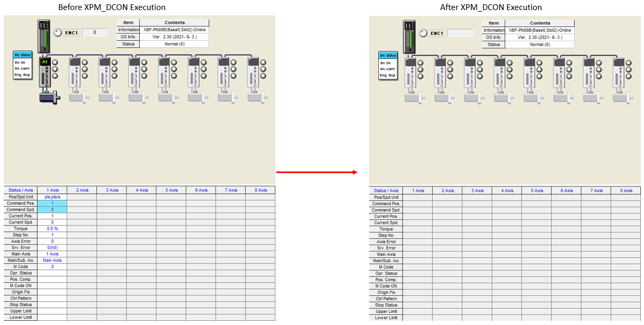The width and height of the screenshot is (644, 325).
Task: Click 'Torque' row label in After table
Action: click(386, 229)
